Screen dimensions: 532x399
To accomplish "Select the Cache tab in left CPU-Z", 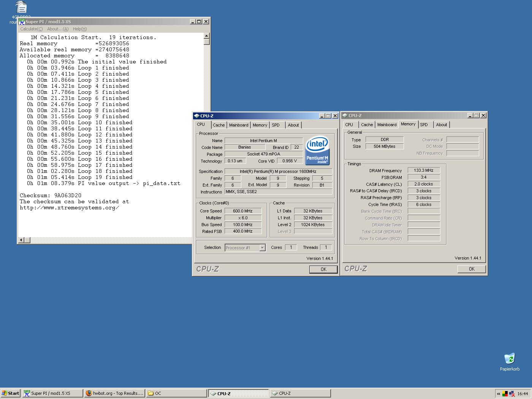I will 218,125.
